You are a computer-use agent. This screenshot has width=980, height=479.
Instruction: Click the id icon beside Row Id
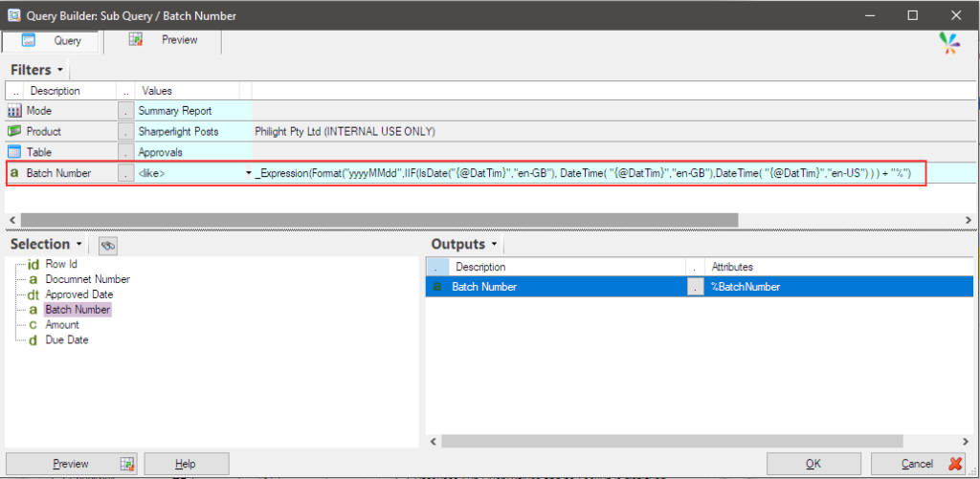pos(33,264)
